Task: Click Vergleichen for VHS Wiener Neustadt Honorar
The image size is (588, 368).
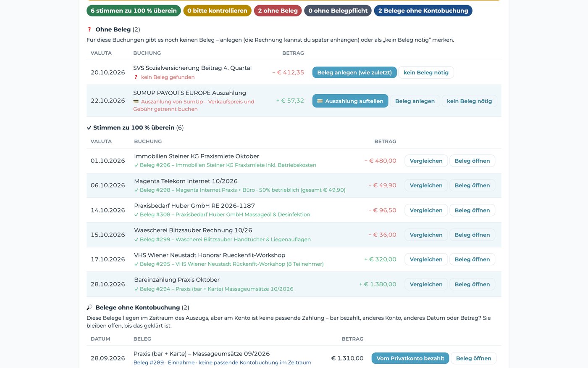Action: [x=426, y=259]
